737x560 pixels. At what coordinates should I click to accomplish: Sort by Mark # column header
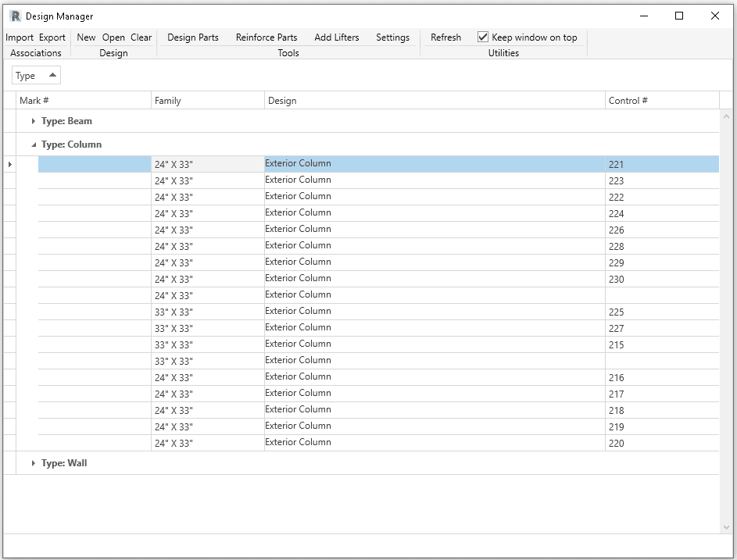[84, 101]
